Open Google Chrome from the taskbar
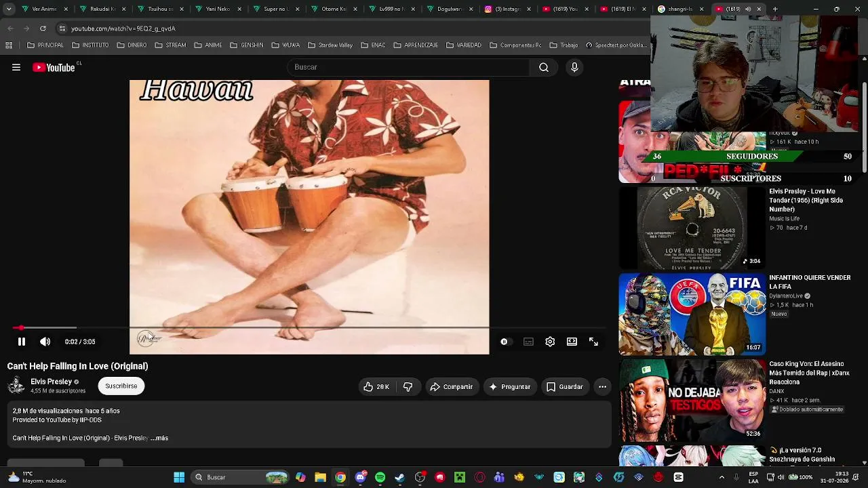The image size is (868, 488). (x=340, y=477)
